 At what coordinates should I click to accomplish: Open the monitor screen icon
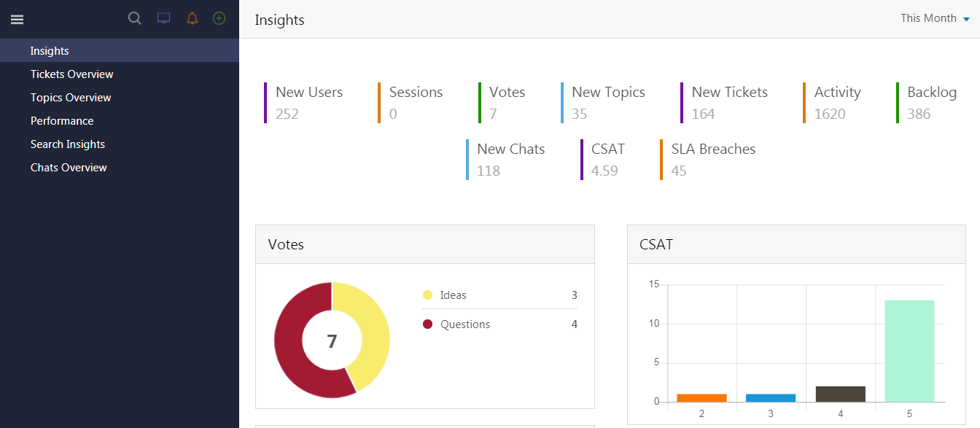click(164, 18)
